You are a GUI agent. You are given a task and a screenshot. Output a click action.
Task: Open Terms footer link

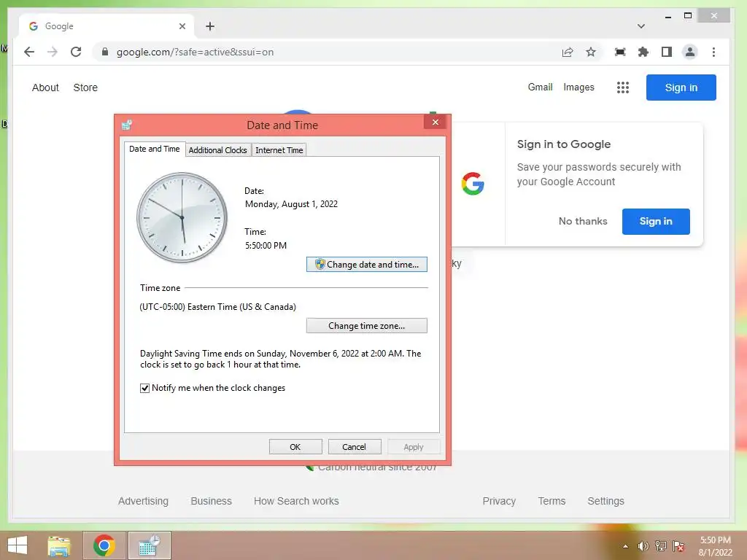coord(551,501)
